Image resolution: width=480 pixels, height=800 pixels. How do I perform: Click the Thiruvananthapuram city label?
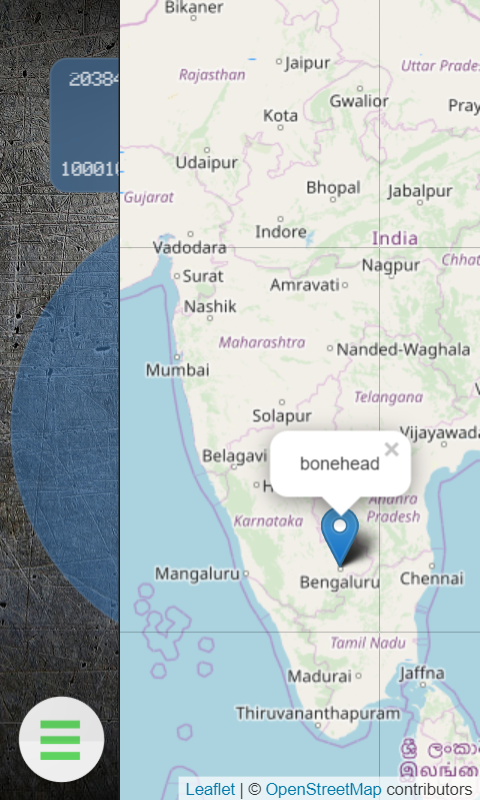[x=318, y=713]
